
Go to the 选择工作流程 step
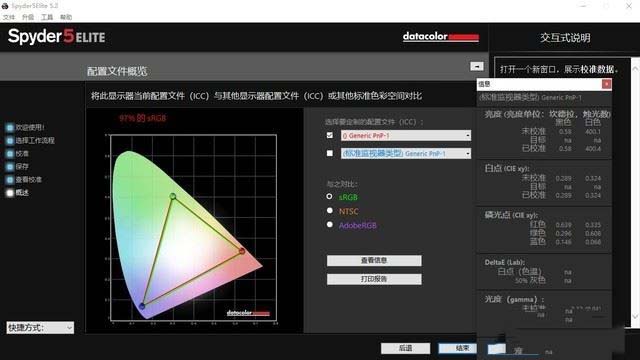(35, 140)
